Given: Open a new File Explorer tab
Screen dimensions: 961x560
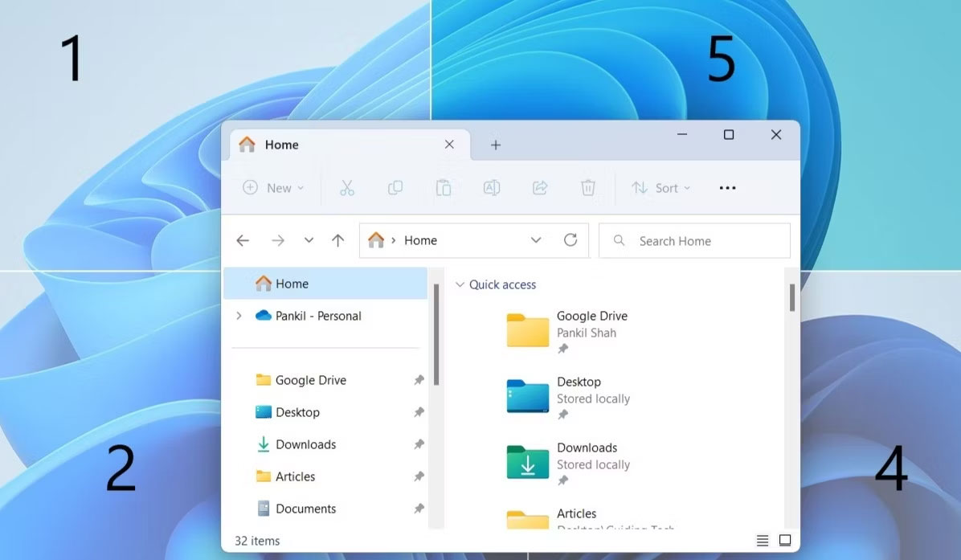Looking at the screenshot, I should [495, 145].
